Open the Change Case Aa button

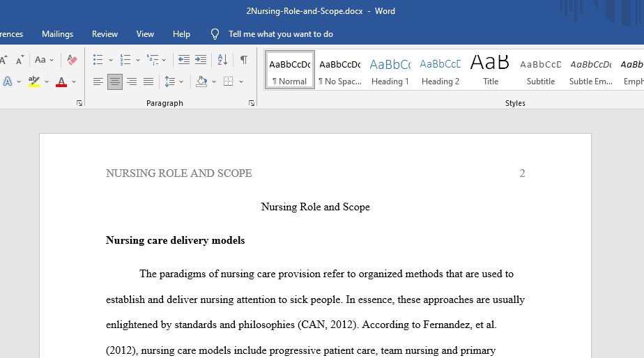(x=40, y=60)
